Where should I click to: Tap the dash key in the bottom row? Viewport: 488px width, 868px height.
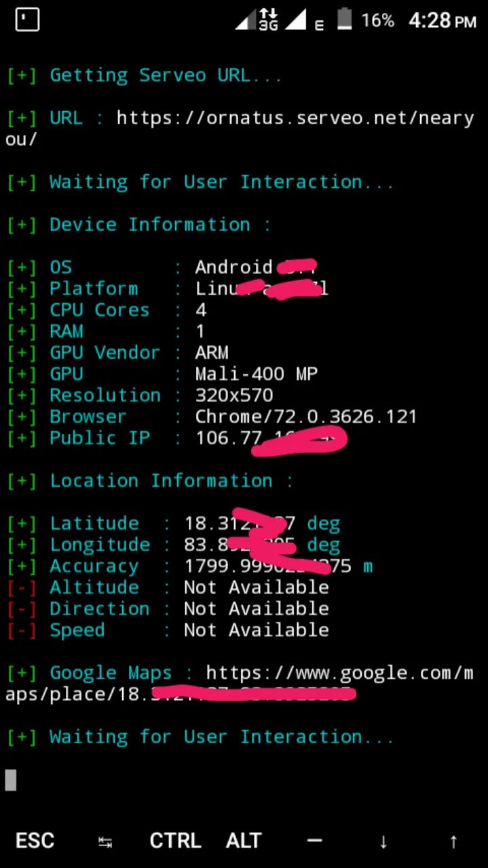[x=314, y=840]
